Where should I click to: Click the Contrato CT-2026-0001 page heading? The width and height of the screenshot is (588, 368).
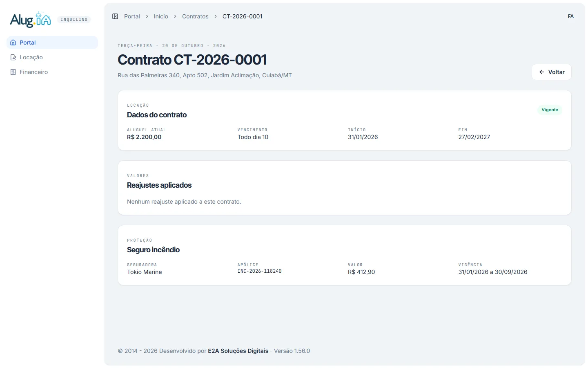pyautogui.click(x=192, y=60)
